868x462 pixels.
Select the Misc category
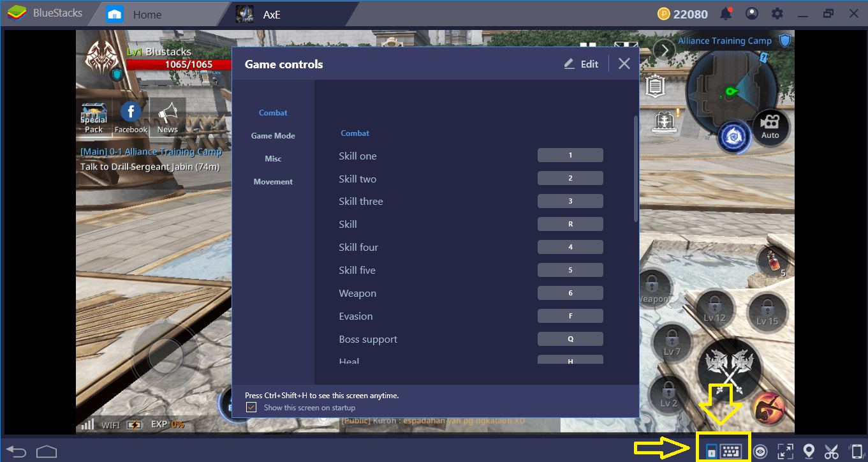click(x=273, y=159)
